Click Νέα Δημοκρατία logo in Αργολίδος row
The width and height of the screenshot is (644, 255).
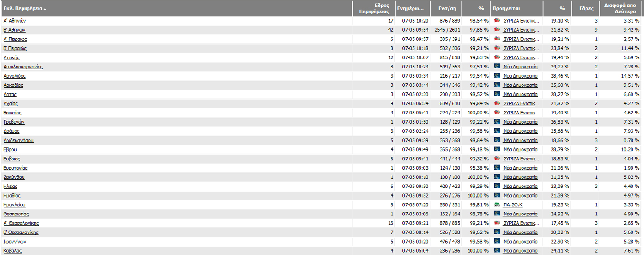497,76
